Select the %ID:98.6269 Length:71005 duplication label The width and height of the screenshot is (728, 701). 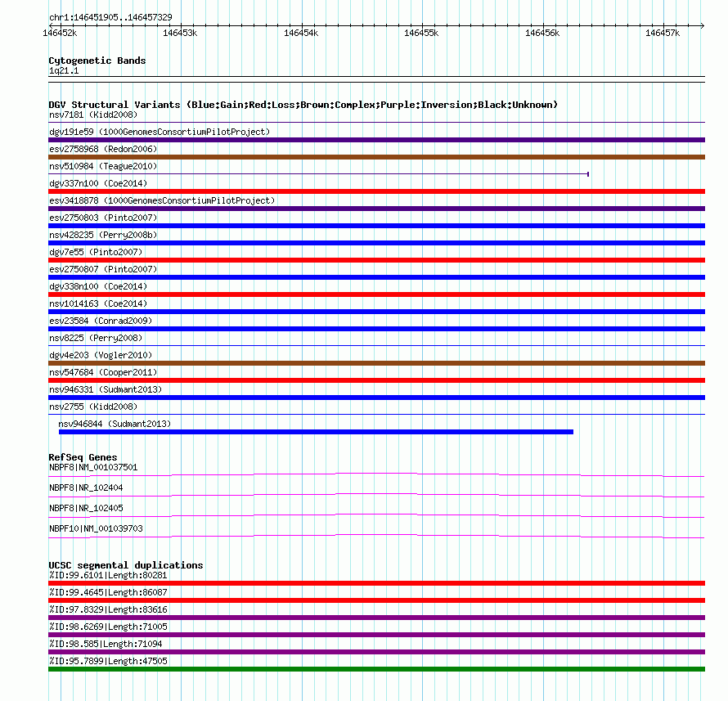108,627
